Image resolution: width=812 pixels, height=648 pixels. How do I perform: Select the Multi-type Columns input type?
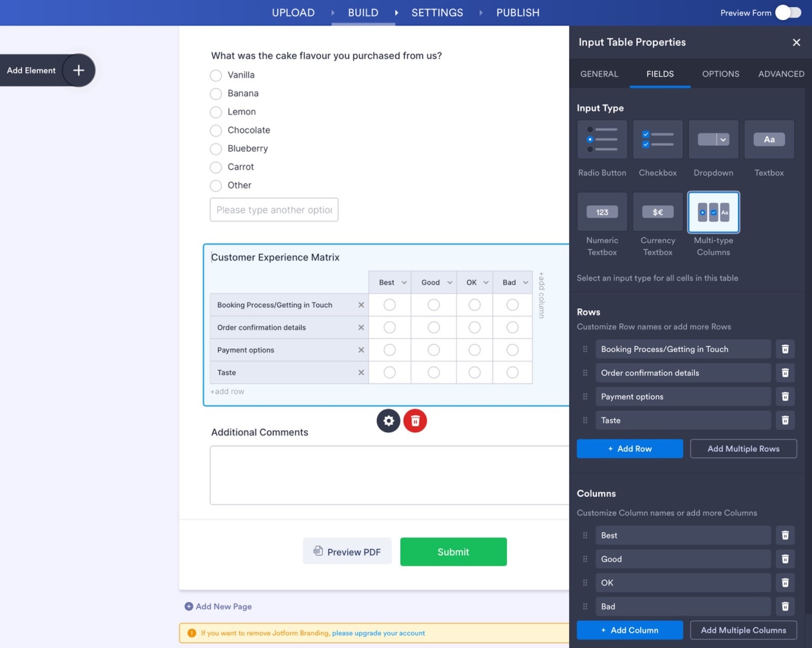point(714,212)
